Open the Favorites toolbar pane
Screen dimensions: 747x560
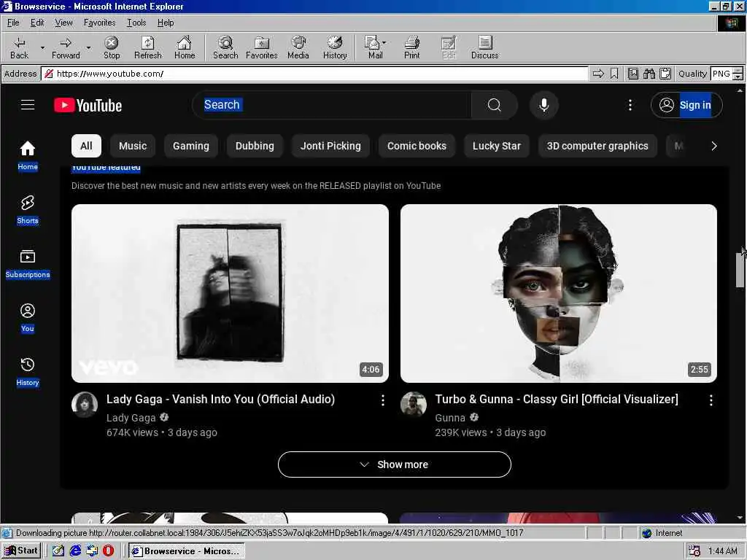[x=262, y=47]
